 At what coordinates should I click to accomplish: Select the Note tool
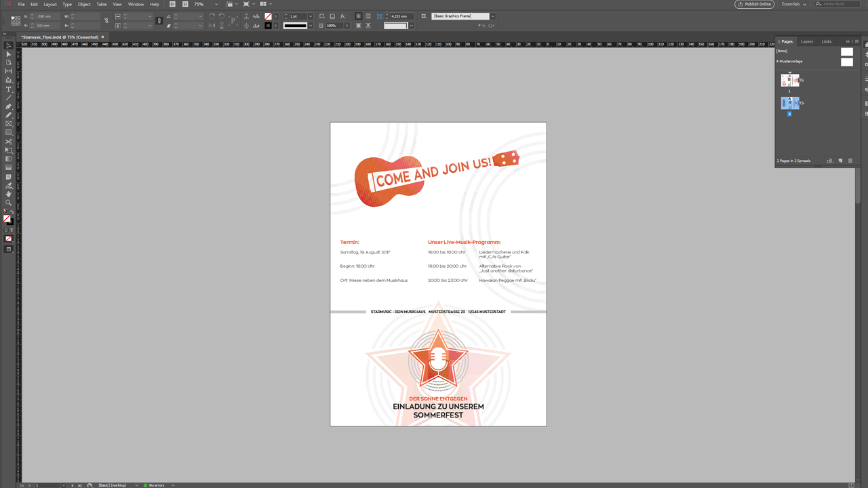click(x=9, y=177)
